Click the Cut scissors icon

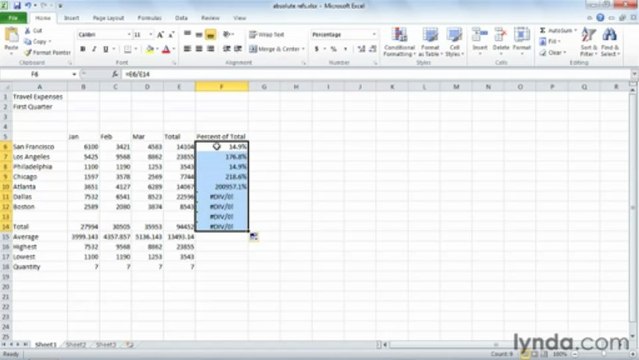[x=28, y=31]
